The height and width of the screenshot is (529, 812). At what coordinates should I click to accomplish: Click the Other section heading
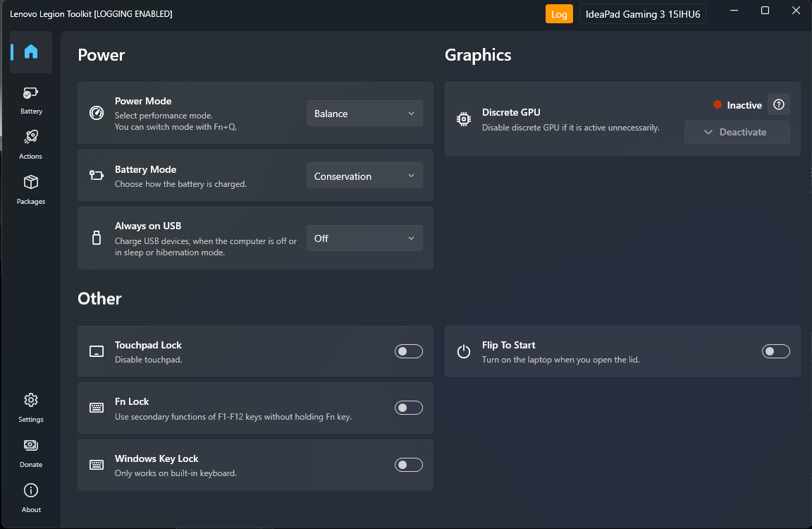[99, 298]
